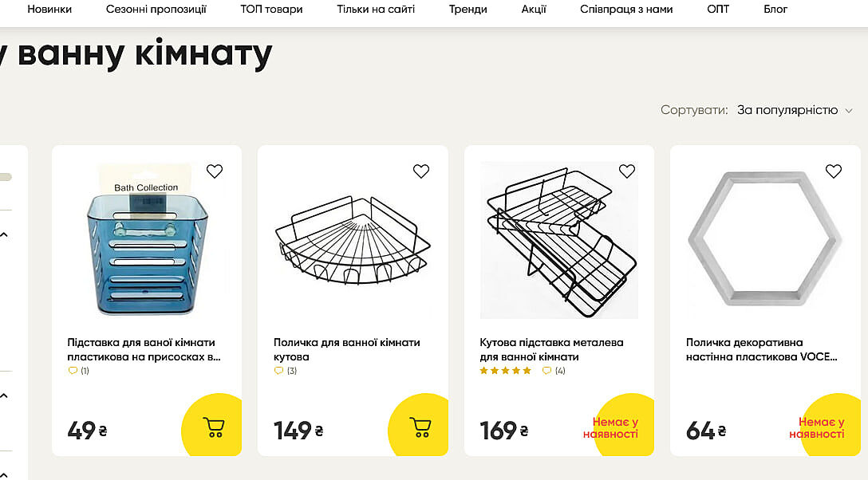The height and width of the screenshot is (480, 868).
Task: Open the Новинки menu item
Action: (49, 10)
